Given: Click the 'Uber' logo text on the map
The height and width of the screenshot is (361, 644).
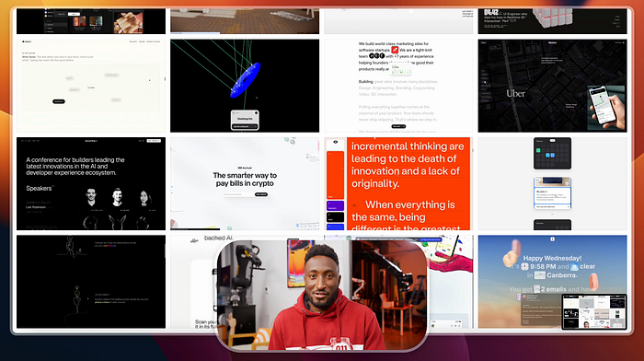Looking at the screenshot, I should tap(515, 94).
